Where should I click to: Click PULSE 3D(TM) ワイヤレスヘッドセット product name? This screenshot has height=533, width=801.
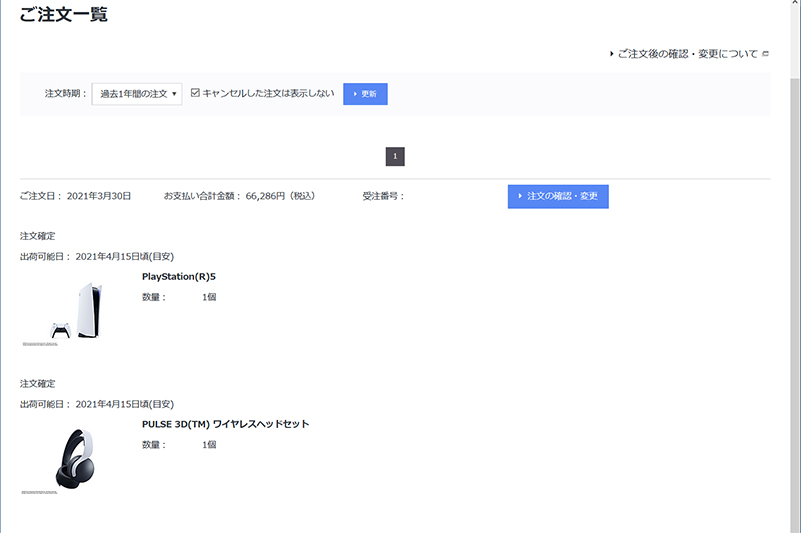click(225, 424)
